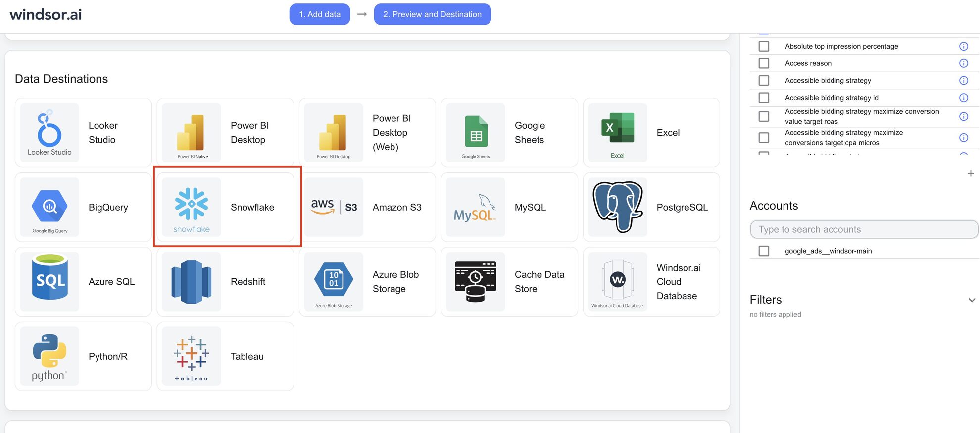Pick the Tableau label text
Viewport: 980px width, 433px height.
tap(247, 356)
